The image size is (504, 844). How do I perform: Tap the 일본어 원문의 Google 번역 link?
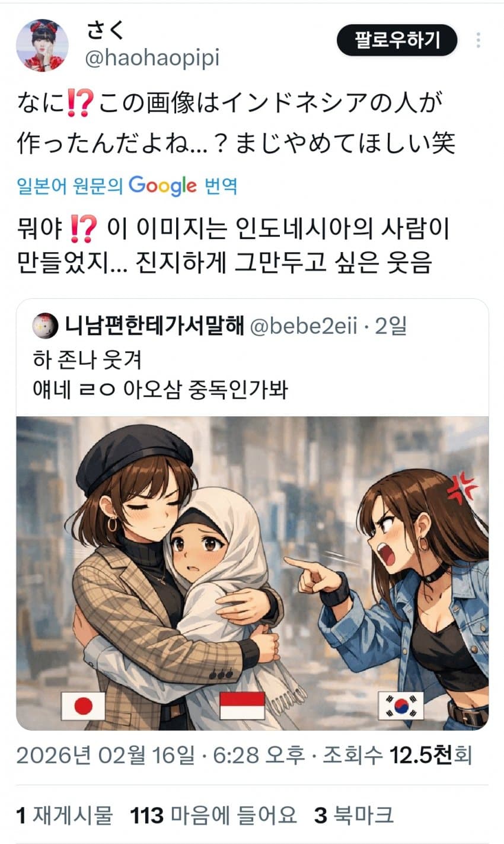click(x=127, y=186)
